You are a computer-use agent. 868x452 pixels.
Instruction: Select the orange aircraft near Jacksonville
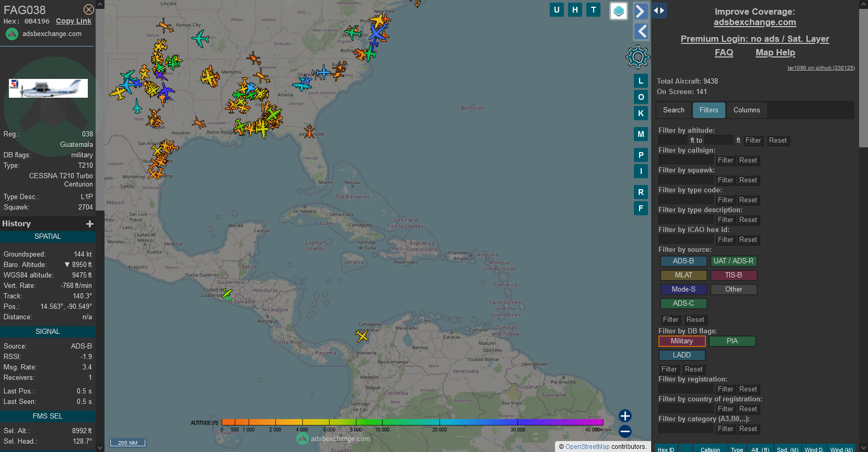click(x=309, y=131)
